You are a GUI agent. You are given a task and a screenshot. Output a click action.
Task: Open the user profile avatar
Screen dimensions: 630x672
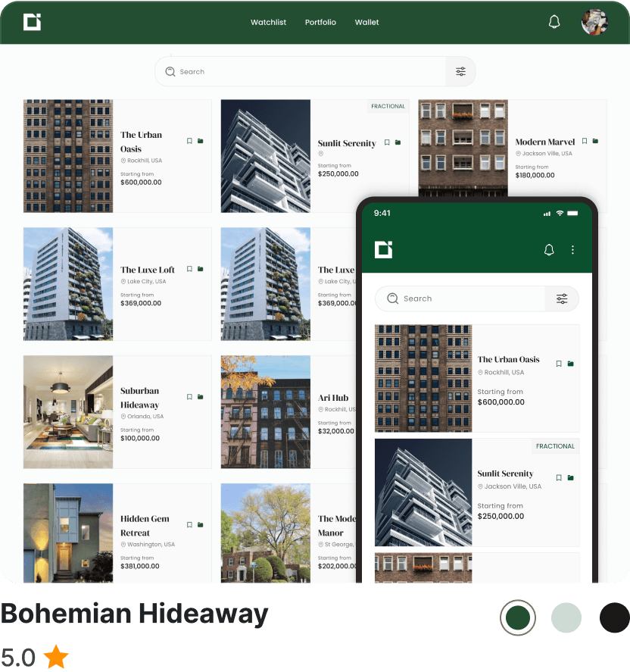pyautogui.click(x=594, y=22)
